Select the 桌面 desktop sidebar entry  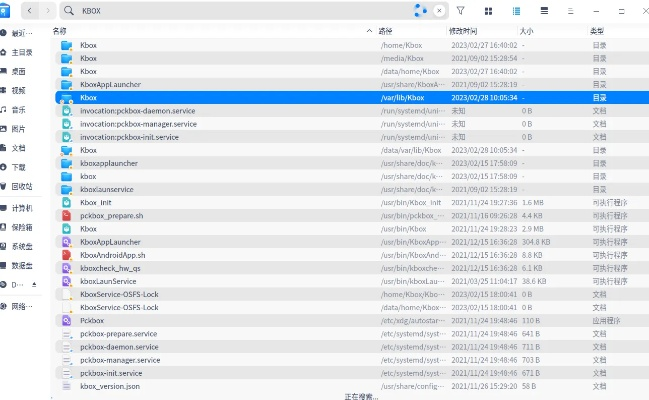pos(19,71)
